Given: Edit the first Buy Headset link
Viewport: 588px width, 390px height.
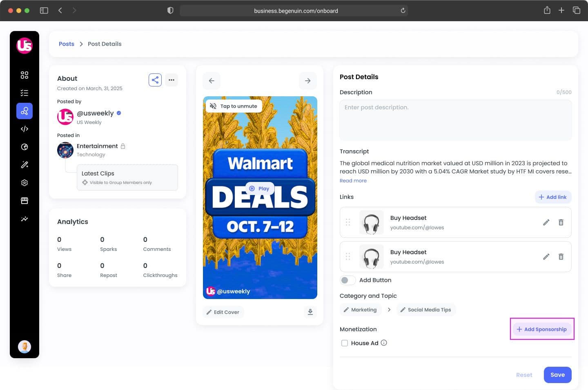Looking at the screenshot, I should pos(546,222).
